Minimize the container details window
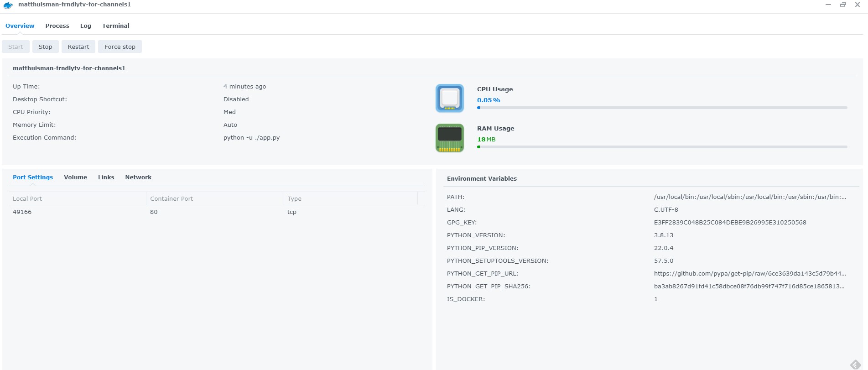Screen dimensions: 868x370 click(828, 5)
